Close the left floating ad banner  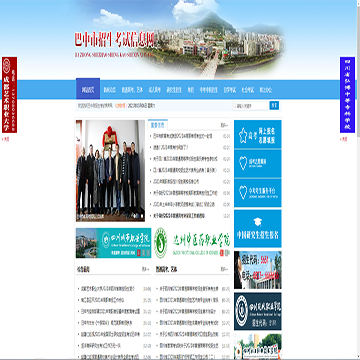pos(6,139)
